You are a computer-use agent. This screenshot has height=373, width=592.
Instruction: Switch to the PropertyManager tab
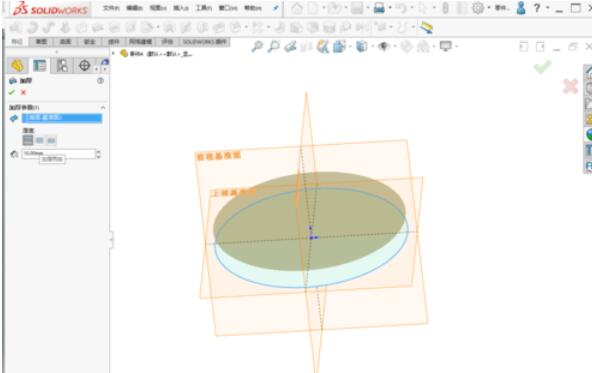pos(40,66)
